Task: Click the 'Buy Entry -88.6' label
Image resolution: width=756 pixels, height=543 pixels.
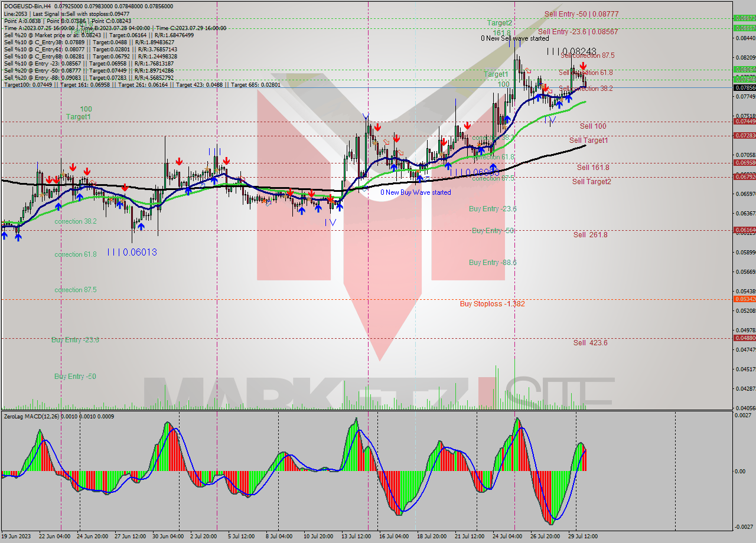Action: click(493, 263)
